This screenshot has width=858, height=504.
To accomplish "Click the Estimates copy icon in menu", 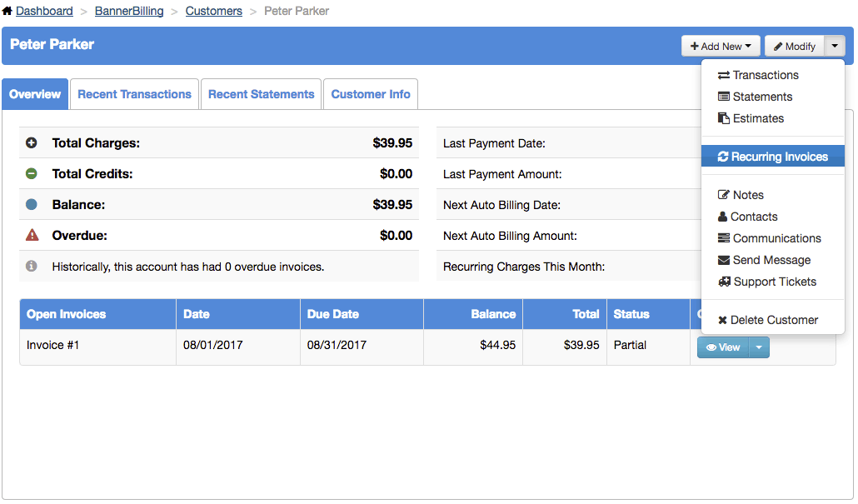I will pyautogui.click(x=723, y=118).
